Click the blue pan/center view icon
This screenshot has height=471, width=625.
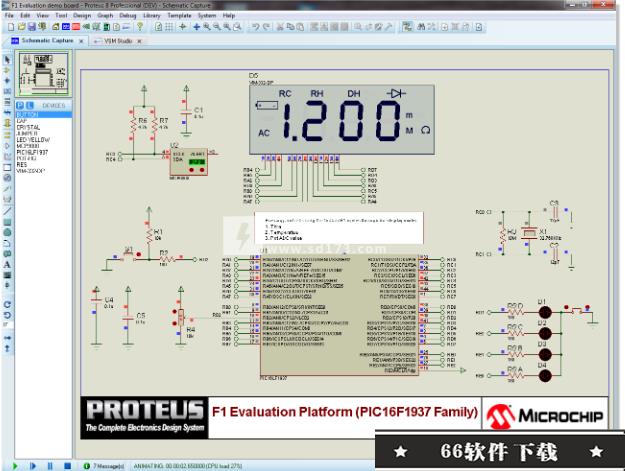point(197,27)
